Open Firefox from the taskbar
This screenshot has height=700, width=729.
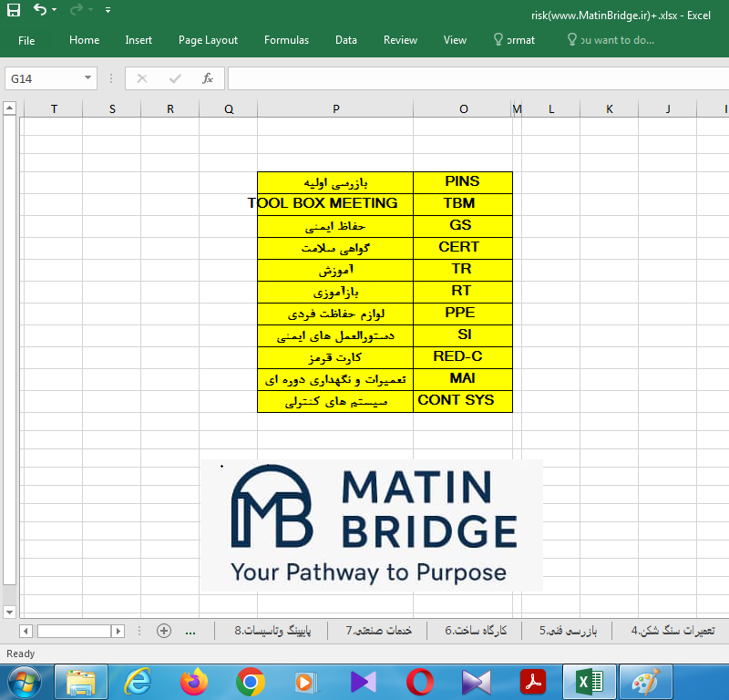(194, 681)
